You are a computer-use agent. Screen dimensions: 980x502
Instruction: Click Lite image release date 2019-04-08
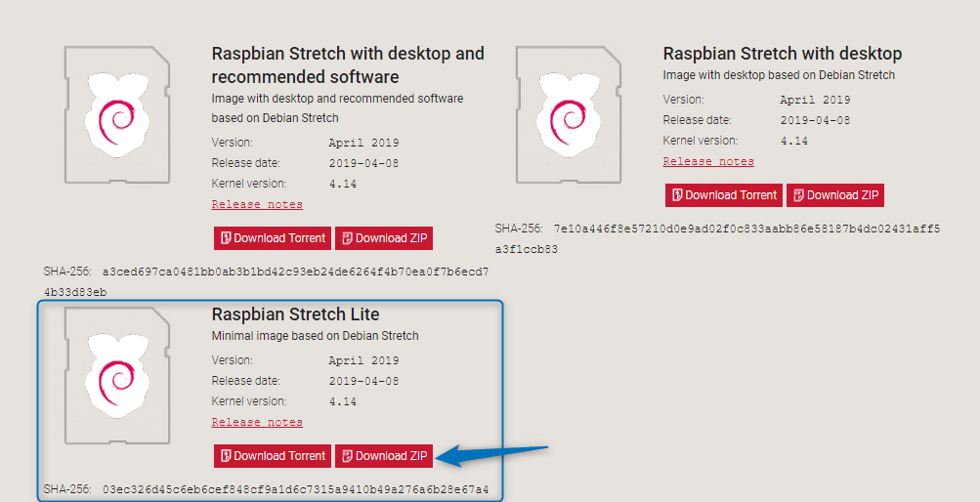[x=363, y=381]
